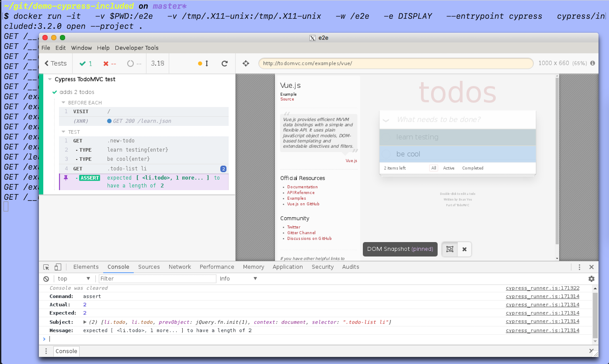This screenshot has width=609, height=364.
Task: Select the inspect element picker icon
Action: (x=46, y=267)
